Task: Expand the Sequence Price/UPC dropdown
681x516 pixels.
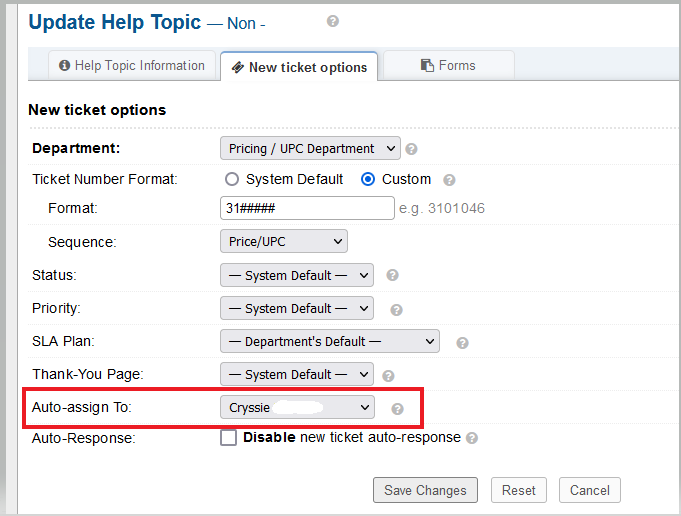Action: pyautogui.click(x=283, y=241)
